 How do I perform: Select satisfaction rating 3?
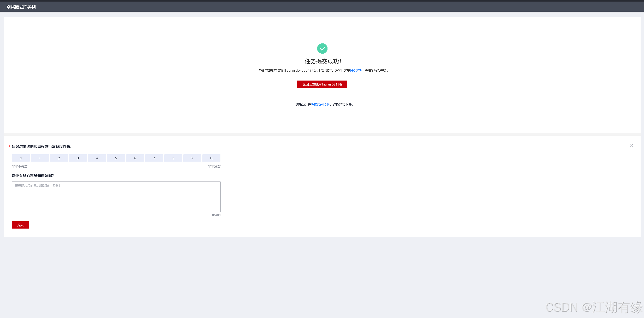78,158
